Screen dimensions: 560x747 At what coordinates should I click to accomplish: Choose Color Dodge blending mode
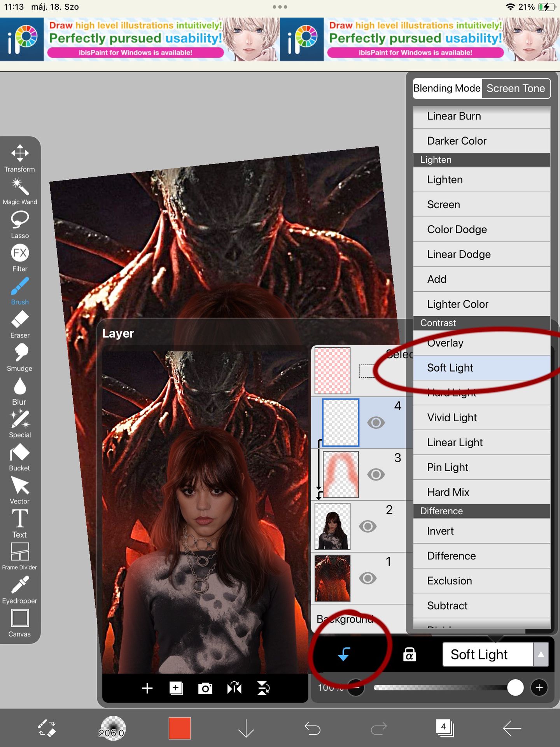[x=482, y=230]
